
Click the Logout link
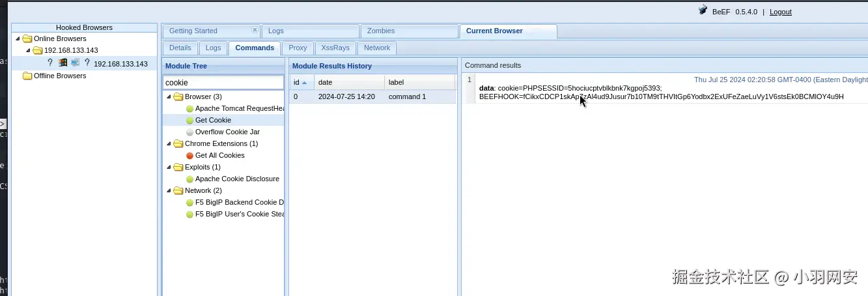(781, 12)
